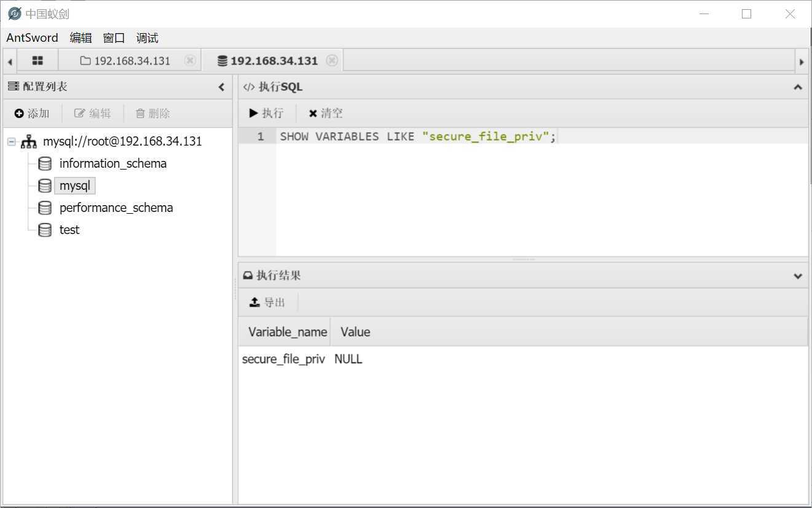Viewport: 812px width, 508px height.
Task: Click the mysql database icon
Action: point(45,186)
